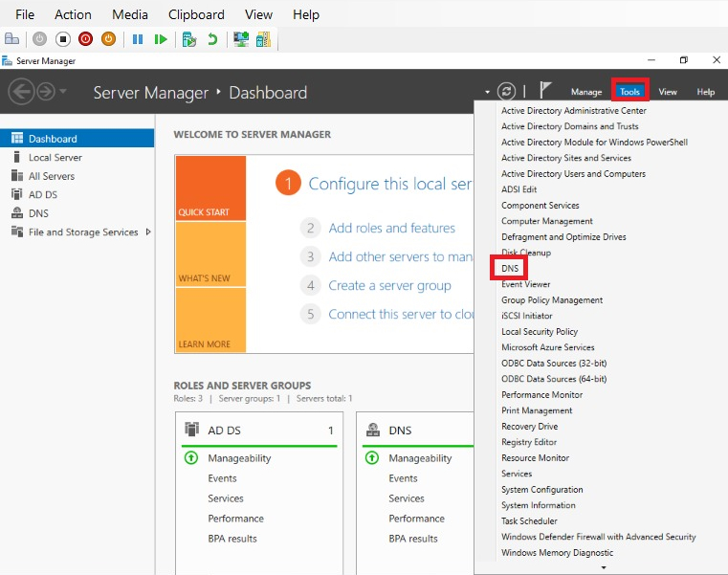
Task: Open ADSI Edit tool
Action: coord(518,189)
